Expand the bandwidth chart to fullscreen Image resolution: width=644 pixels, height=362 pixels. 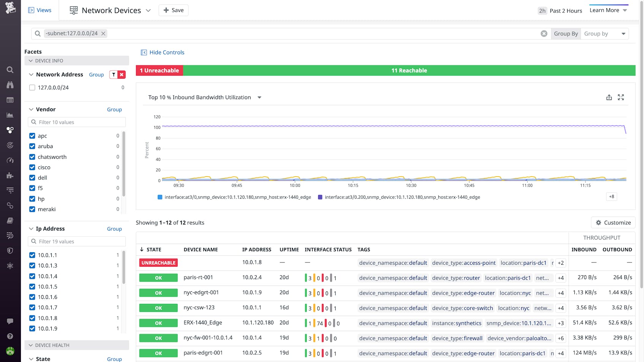pyautogui.click(x=621, y=97)
